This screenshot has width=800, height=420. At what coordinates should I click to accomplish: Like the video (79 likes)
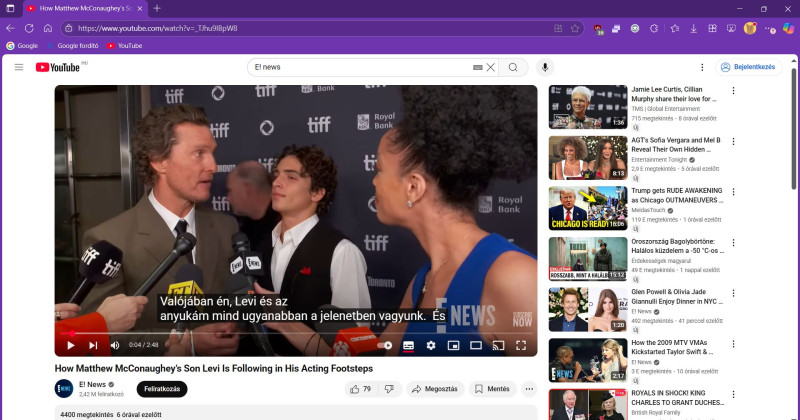(x=361, y=389)
